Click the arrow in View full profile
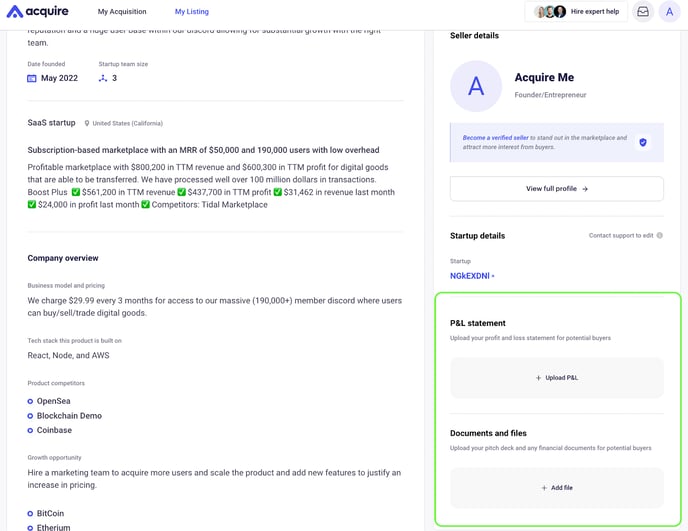 (x=585, y=189)
